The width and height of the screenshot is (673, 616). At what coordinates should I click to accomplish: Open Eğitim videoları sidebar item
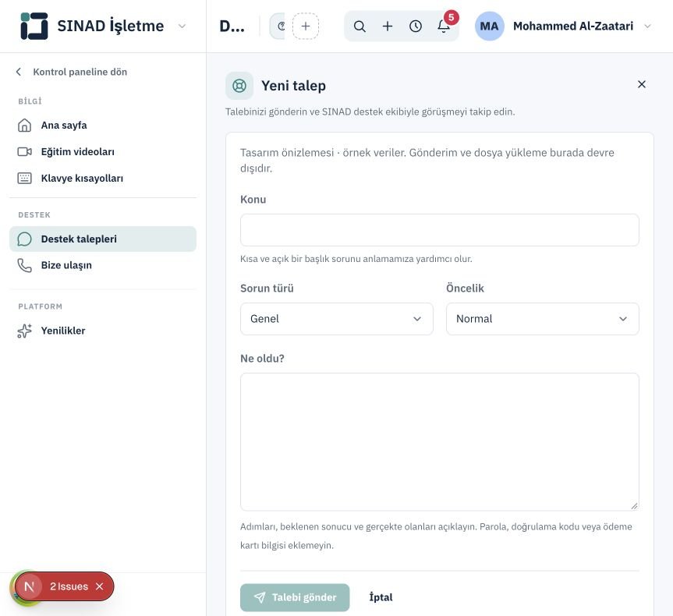coord(103,151)
